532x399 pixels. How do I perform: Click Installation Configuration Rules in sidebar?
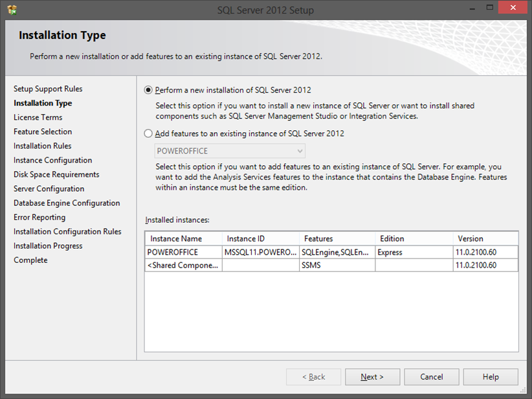[x=67, y=231]
